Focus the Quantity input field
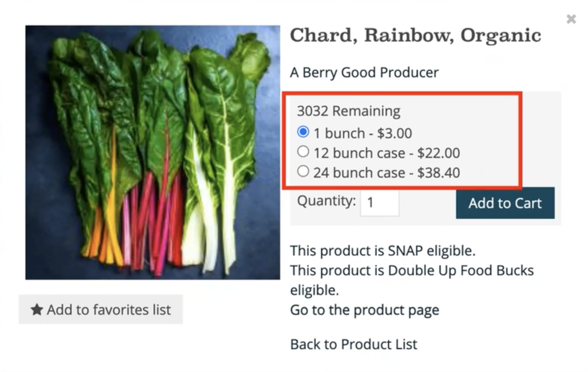The width and height of the screenshot is (588, 372). tap(379, 203)
